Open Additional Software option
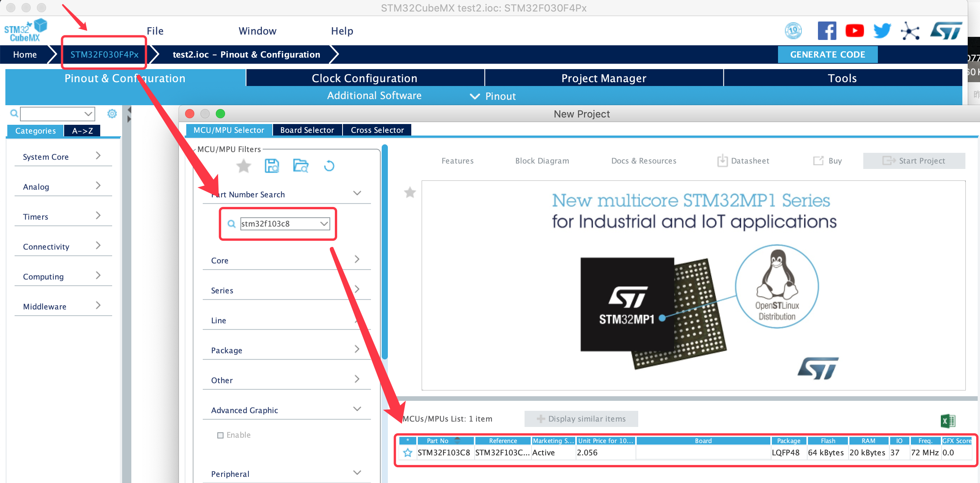The height and width of the screenshot is (483, 980). pos(374,96)
